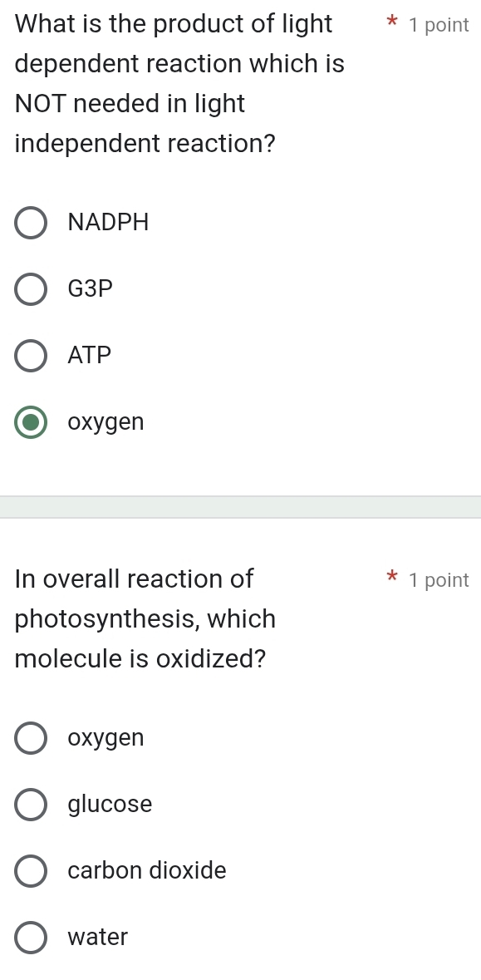The width and height of the screenshot is (481, 980).
Task: Click the water label text
Action: [x=96, y=938]
